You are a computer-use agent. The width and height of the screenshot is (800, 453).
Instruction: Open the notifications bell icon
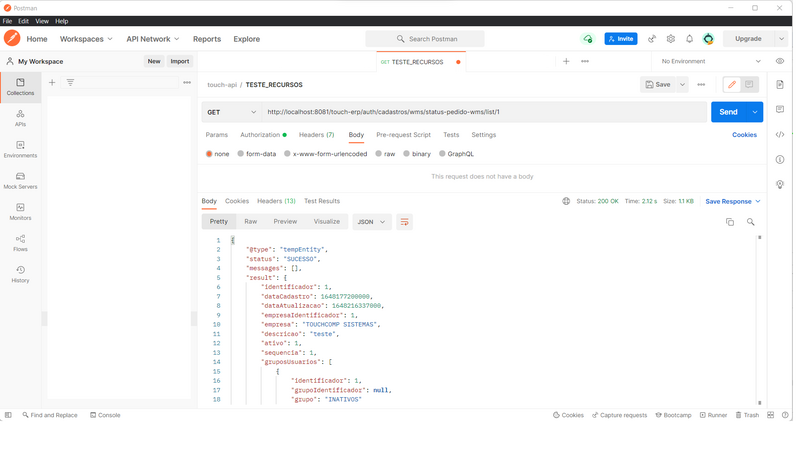689,39
